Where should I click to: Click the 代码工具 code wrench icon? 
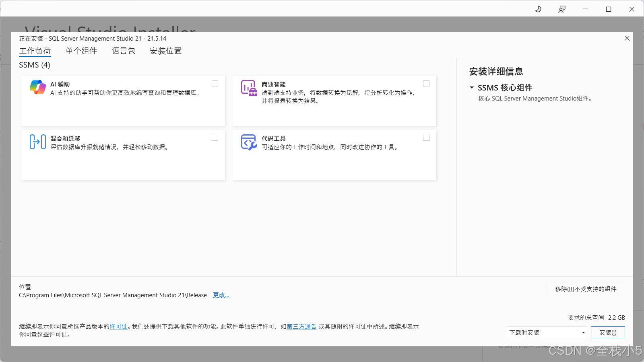coord(249,142)
